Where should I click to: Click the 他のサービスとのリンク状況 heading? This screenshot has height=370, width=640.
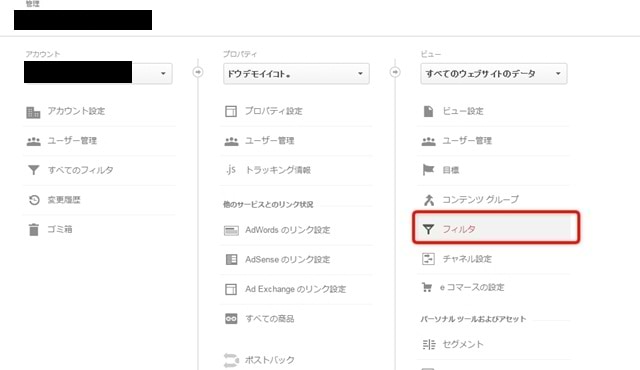click(x=268, y=204)
